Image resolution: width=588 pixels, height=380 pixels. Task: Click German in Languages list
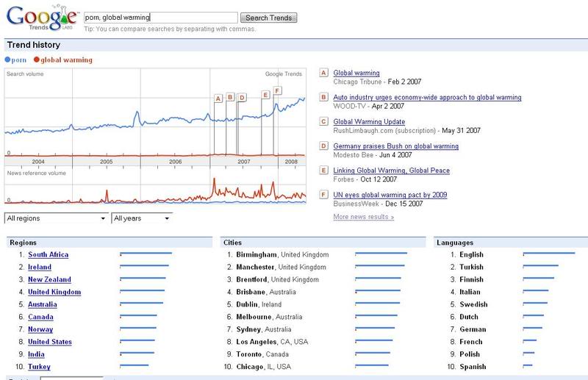473,329
